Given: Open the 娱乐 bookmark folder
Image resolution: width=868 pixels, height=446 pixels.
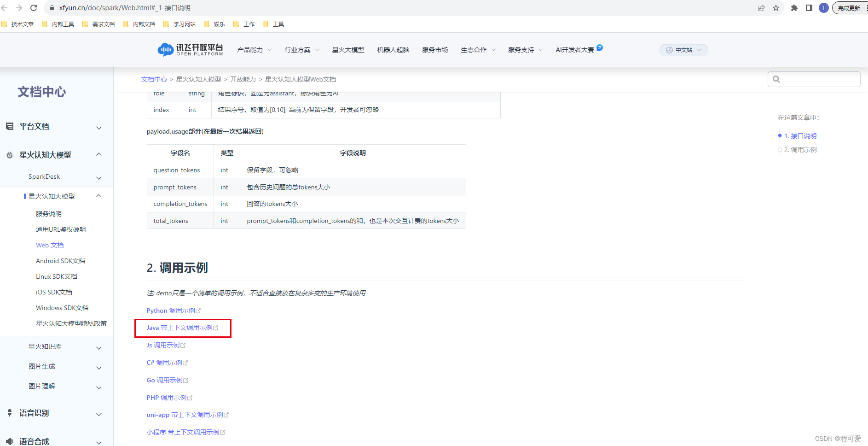Looking at the screenshot, I should 215,24.
